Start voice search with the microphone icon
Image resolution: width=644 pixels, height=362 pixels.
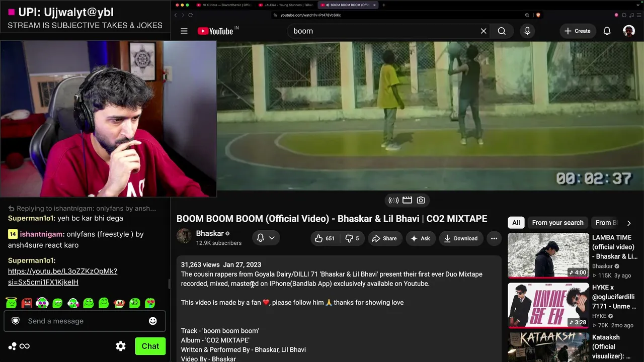click(527, 31)
